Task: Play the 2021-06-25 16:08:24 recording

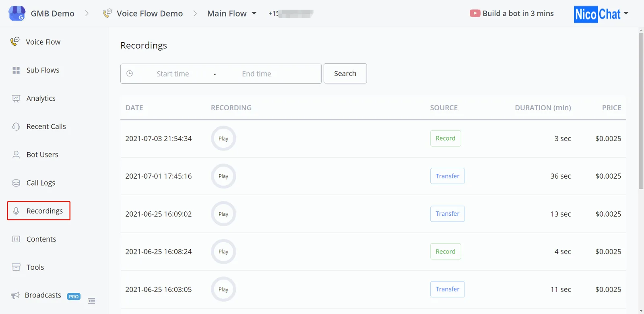Action: (223, 252)
